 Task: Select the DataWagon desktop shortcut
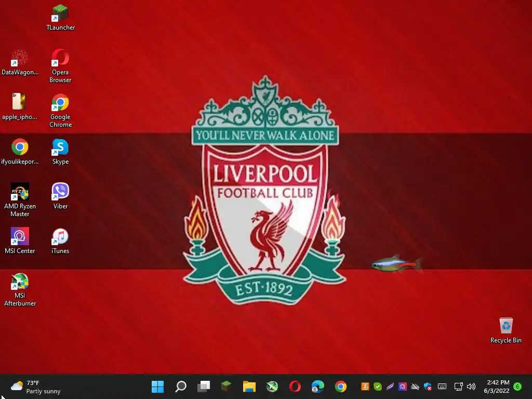(20, 63)
